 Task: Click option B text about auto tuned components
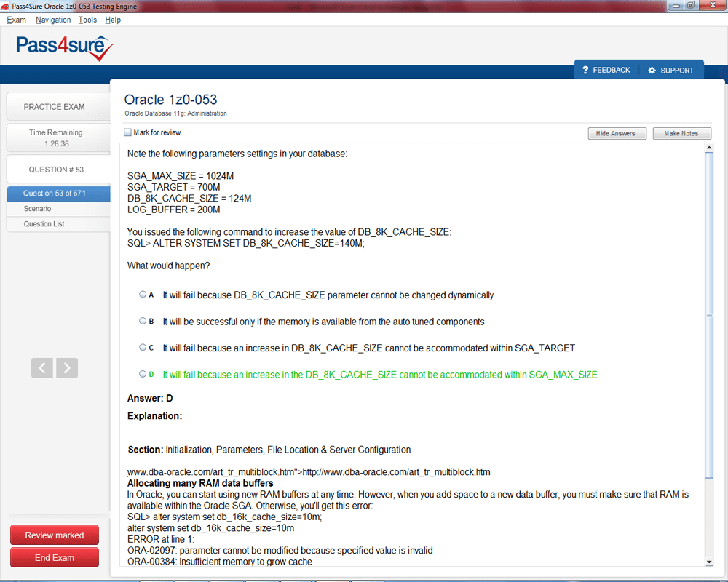[323, 322]
